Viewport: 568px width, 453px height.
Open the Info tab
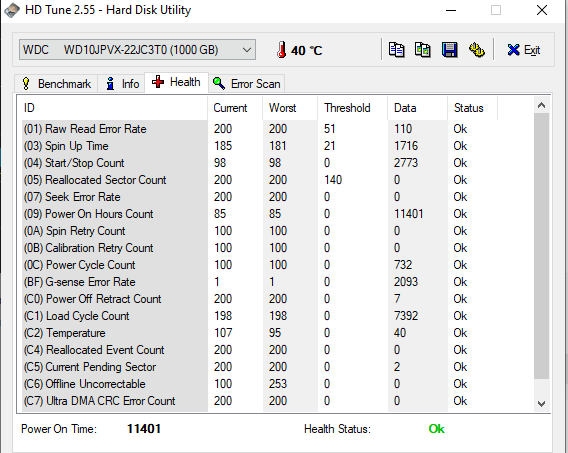click(x=122, y=84)
